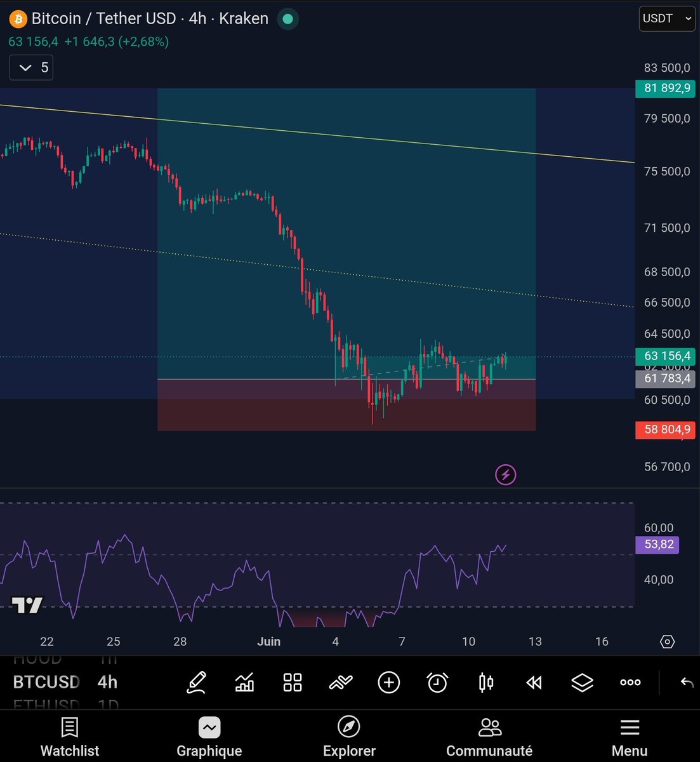Tap the undo arrow icon
This screenshot has width=700, height=762.
coord(687,683)
